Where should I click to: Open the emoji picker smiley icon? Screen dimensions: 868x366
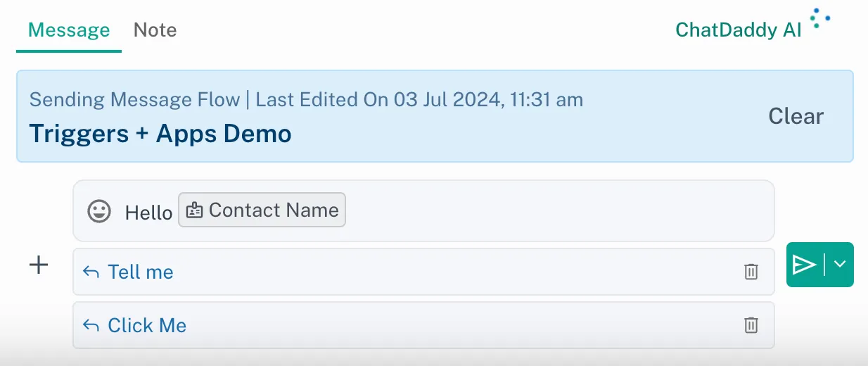(99, 211)
